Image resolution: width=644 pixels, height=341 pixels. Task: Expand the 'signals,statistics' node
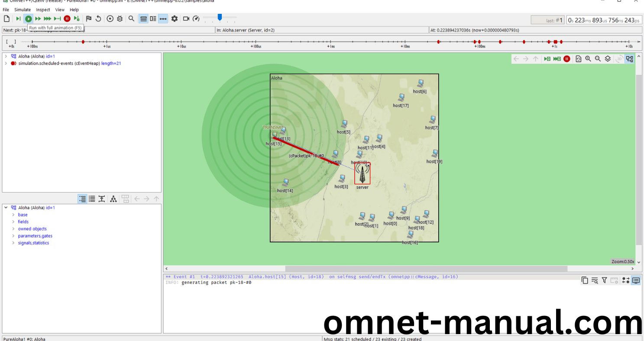coord(13,243)
